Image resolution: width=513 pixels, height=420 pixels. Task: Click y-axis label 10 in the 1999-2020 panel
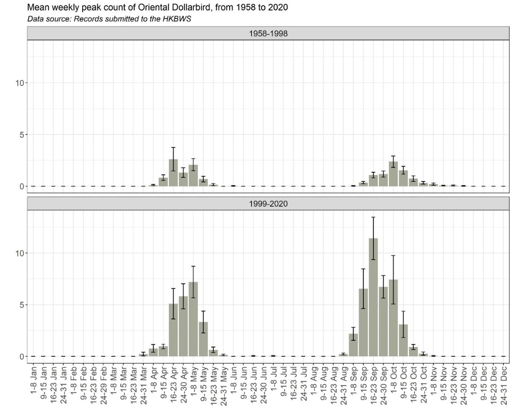click(x=20, y=253)
